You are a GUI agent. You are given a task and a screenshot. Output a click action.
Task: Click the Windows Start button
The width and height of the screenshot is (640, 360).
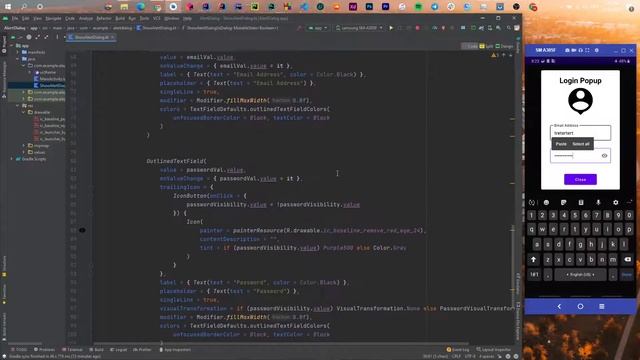point(8,7)
